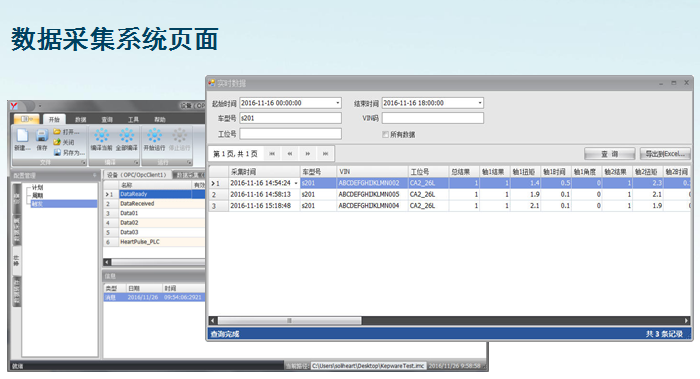Switch to the 数据 ribbon tab
700x379 pixels.
pos(81,119)
